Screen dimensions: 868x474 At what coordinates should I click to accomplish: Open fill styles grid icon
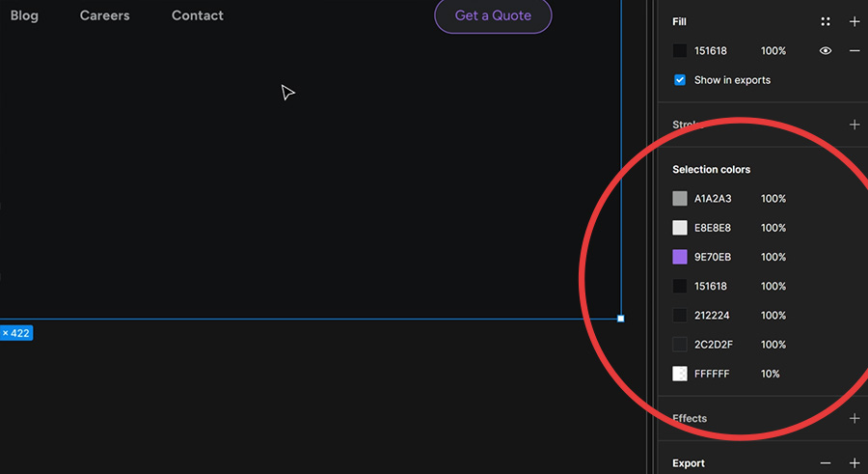(826, 21)
